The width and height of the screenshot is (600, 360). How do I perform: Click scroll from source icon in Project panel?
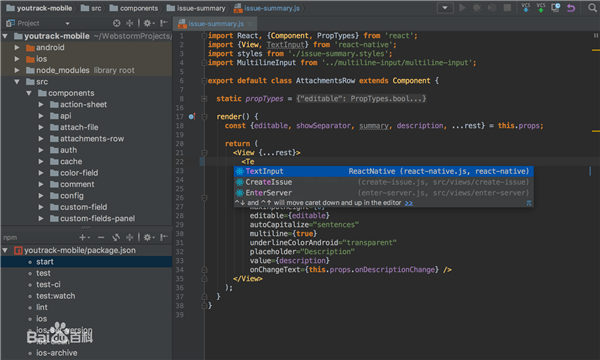117,23
